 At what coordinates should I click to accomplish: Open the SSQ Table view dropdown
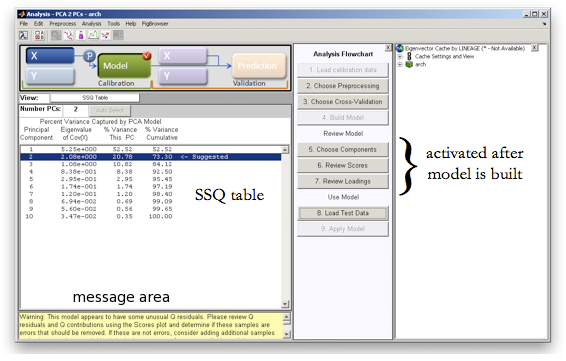click(x=95, y=98)
